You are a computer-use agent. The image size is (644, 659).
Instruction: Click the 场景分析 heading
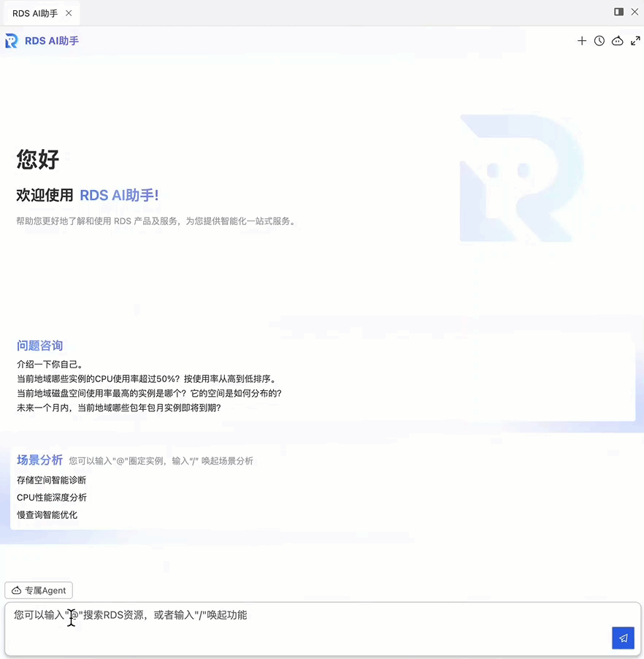(40, 460)
